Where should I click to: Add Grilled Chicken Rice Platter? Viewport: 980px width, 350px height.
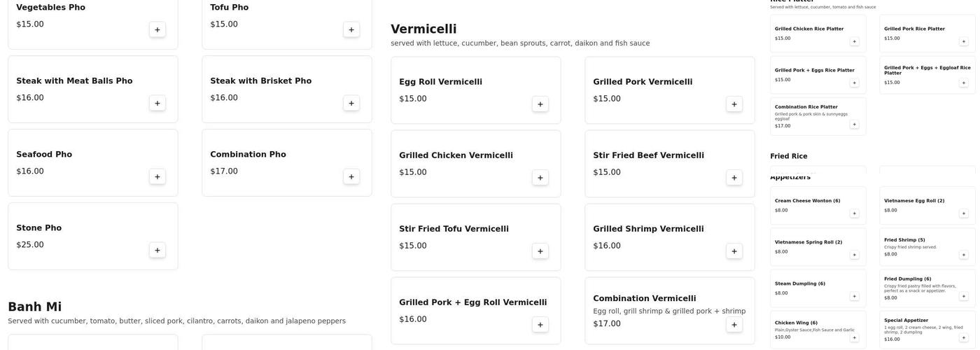click(854, 41)
